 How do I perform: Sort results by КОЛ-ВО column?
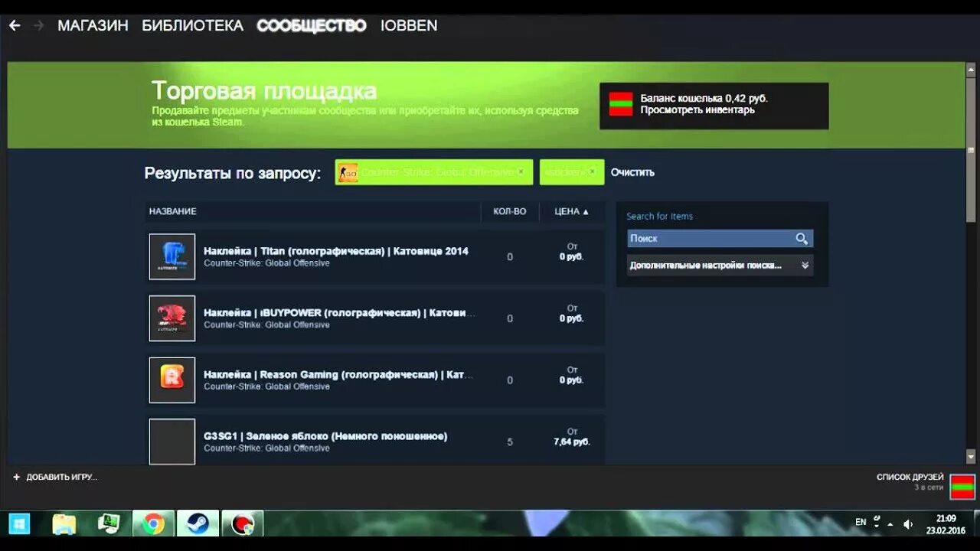(x=509, y=211)
